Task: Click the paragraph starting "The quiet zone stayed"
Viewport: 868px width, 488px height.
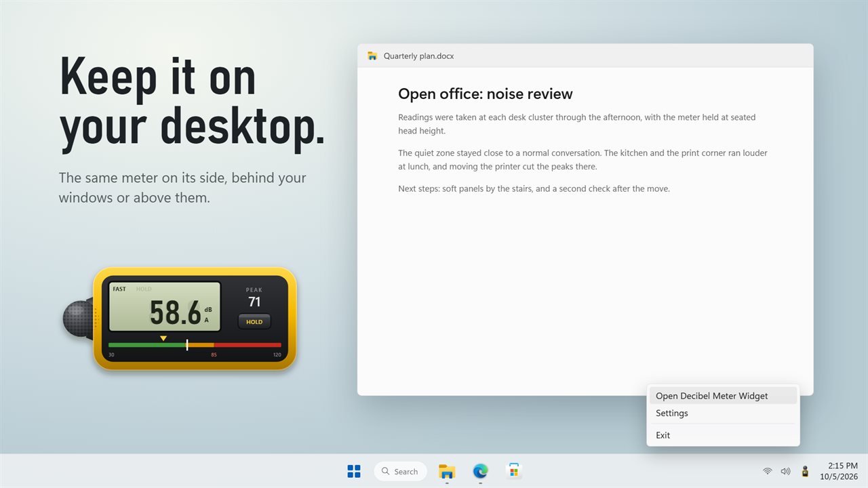Action: pyautogui.click(x=583, y=160)
